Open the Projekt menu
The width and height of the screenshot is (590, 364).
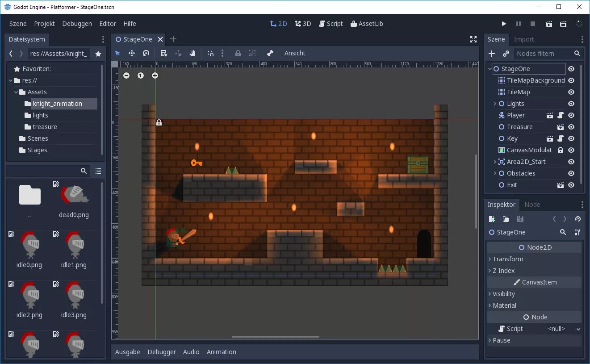[44, 24]
